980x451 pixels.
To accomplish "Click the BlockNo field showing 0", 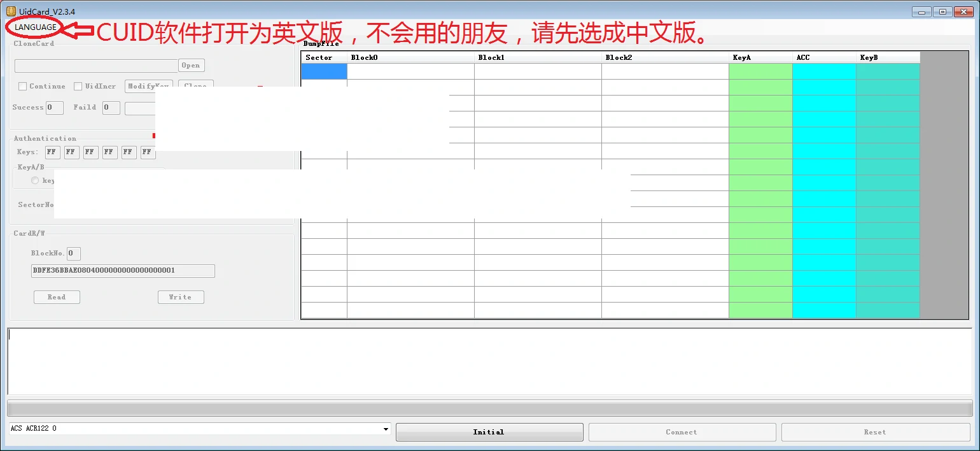I will (73, 253).
